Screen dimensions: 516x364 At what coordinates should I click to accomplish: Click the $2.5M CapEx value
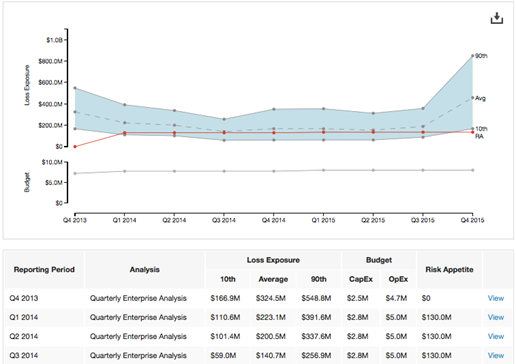tap(357, 298)
